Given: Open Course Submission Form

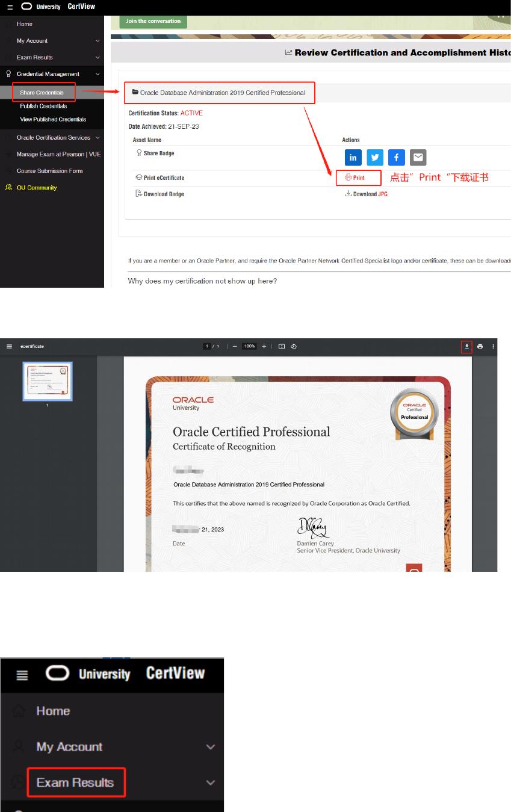Looking at the screenshot, I should 49,171.
